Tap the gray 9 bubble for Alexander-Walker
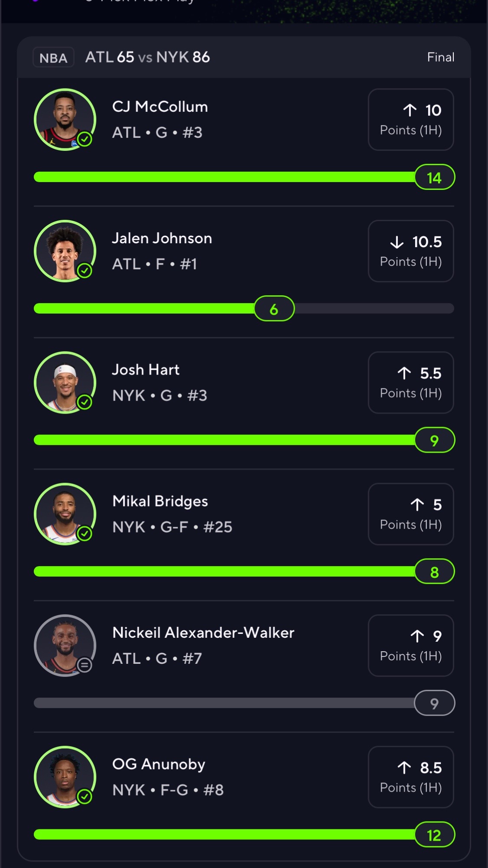 coord(435,703)
